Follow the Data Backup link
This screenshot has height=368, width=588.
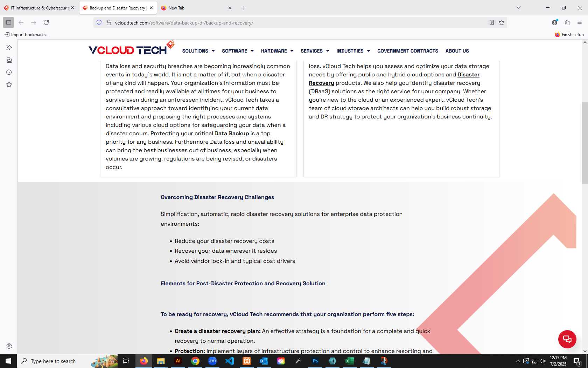click(x=232, y=134)
